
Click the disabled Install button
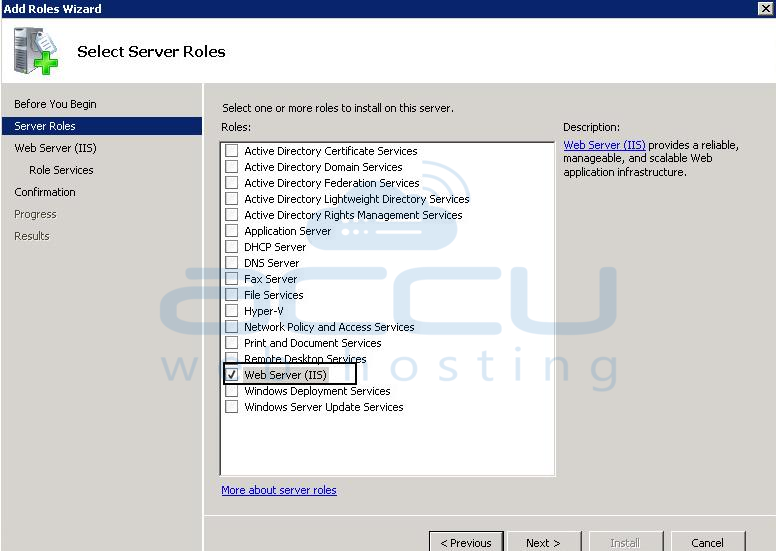point(626,542)
